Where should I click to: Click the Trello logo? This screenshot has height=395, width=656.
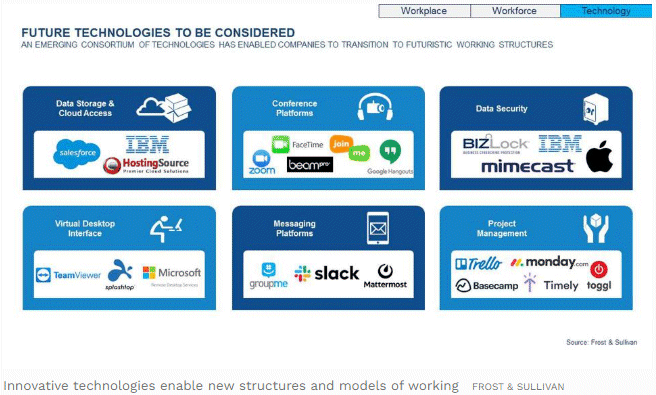click(x=478, y=264)
